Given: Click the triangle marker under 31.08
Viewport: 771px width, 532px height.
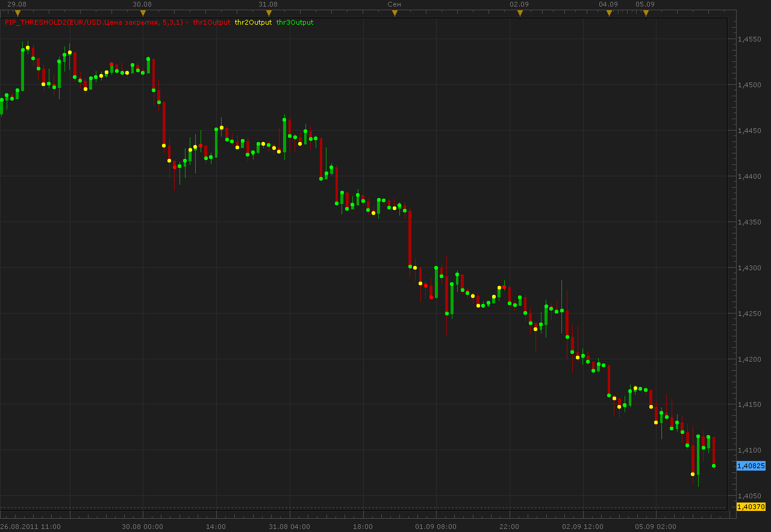Looking at the screenshot, I should pos(269,13).
